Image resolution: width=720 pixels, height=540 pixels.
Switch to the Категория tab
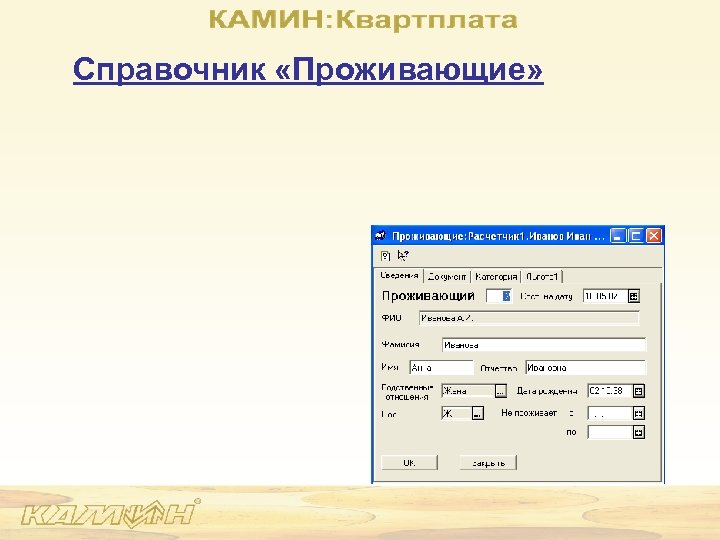[x=496, y=277]
